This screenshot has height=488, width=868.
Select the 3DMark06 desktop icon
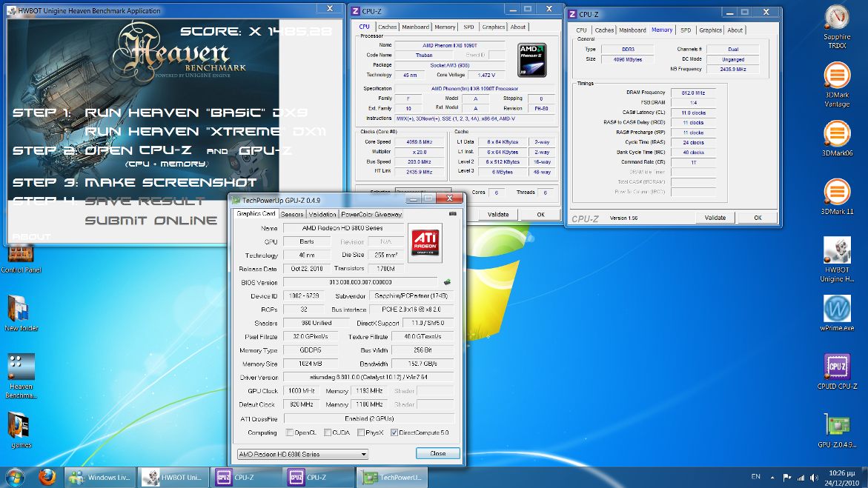coord(836,138)
